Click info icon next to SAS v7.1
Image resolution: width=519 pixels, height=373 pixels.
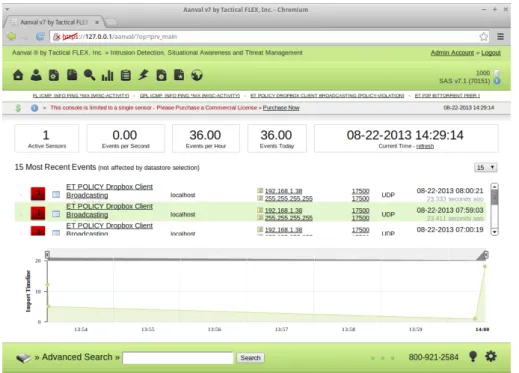point(497,81)
